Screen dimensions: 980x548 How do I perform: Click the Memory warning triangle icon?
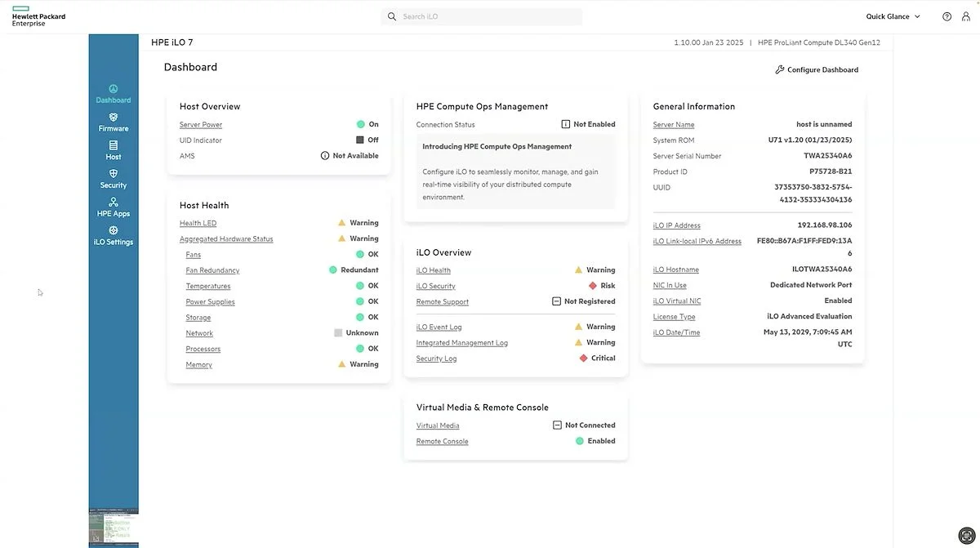(x=342, y=364)
